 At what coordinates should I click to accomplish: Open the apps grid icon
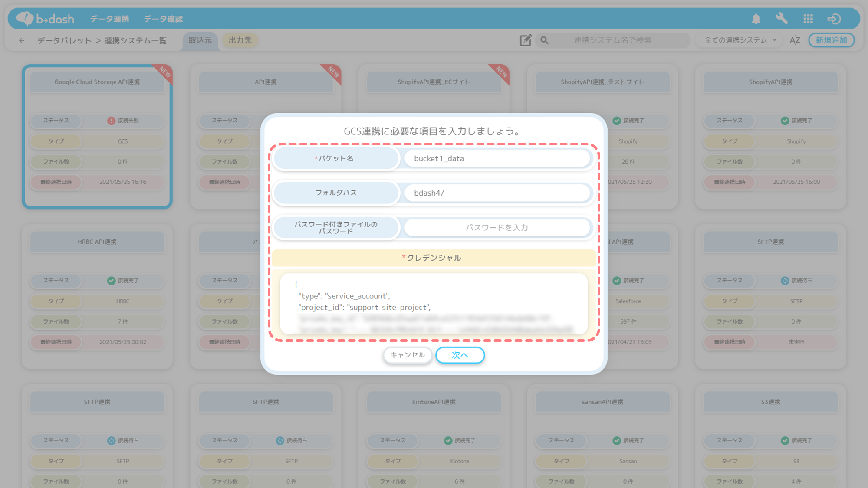808,19
